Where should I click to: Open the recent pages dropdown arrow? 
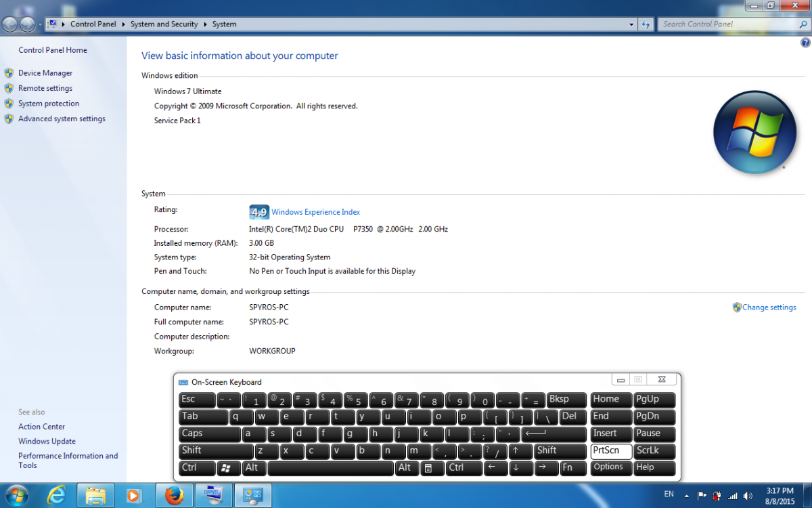pos(41,24)
